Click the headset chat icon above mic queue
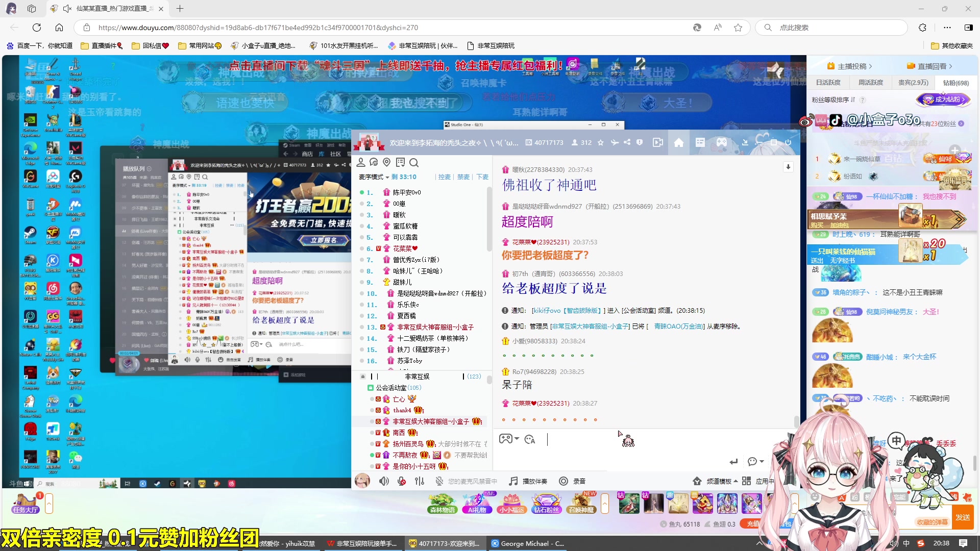This screenshot has height=551, width=980. coord(374,162)
